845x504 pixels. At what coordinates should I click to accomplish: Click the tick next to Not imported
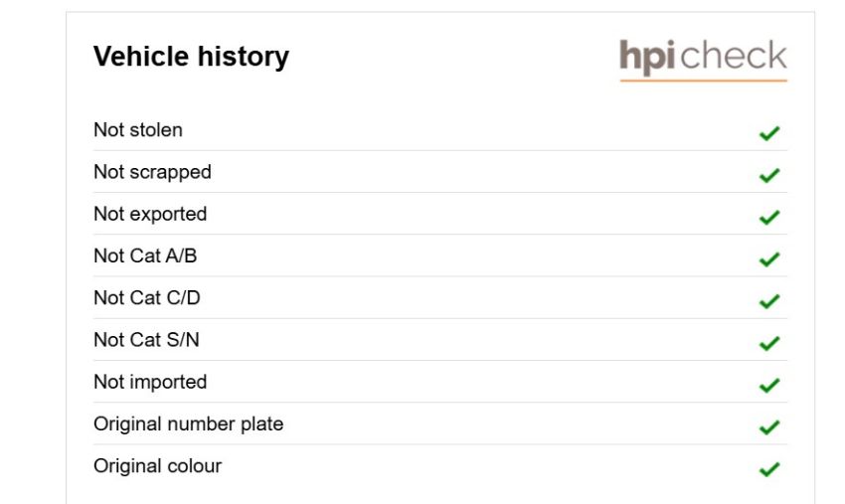[x=769, y=385]
